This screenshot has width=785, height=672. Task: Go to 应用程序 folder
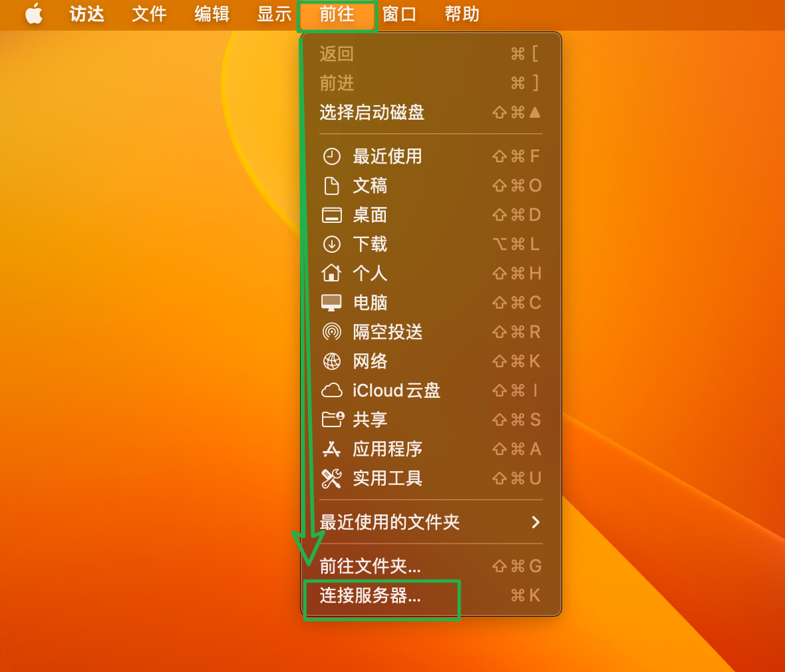pos(430,449)
